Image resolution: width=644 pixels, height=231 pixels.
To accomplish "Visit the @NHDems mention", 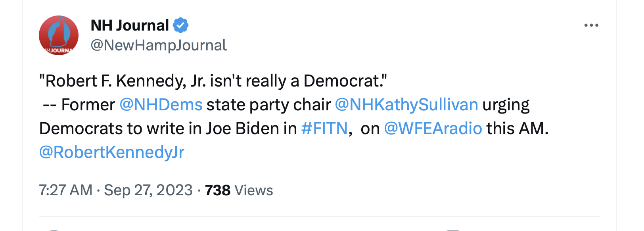I will [161, 105].
